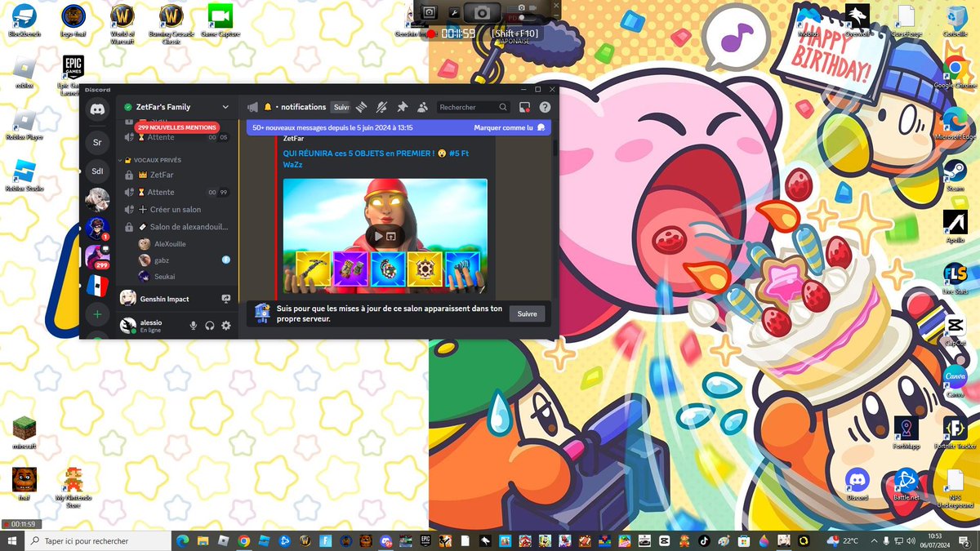
Task: Open the French flag server icon
Action: pos(97,287)
